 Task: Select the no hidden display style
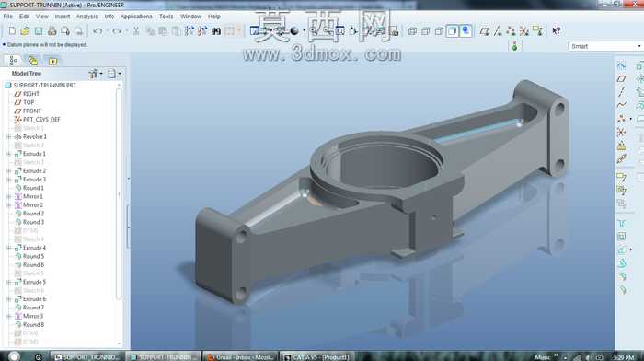(439, 30)
